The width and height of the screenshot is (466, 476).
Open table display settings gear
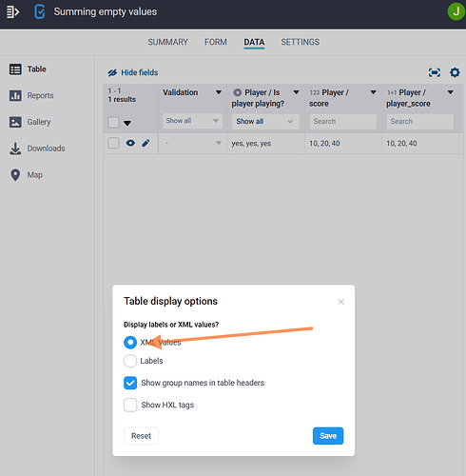[455, 72]
